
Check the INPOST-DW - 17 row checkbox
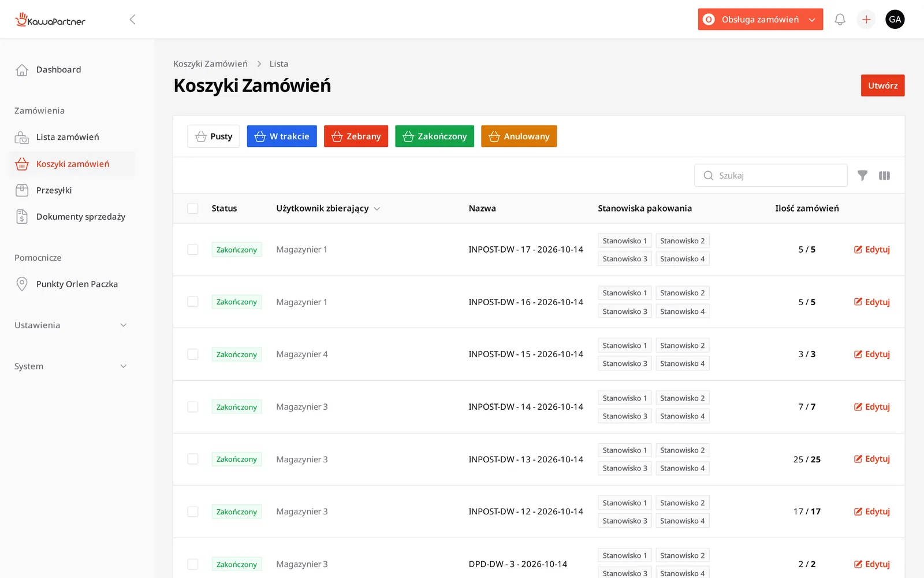(x=193, y=250)
